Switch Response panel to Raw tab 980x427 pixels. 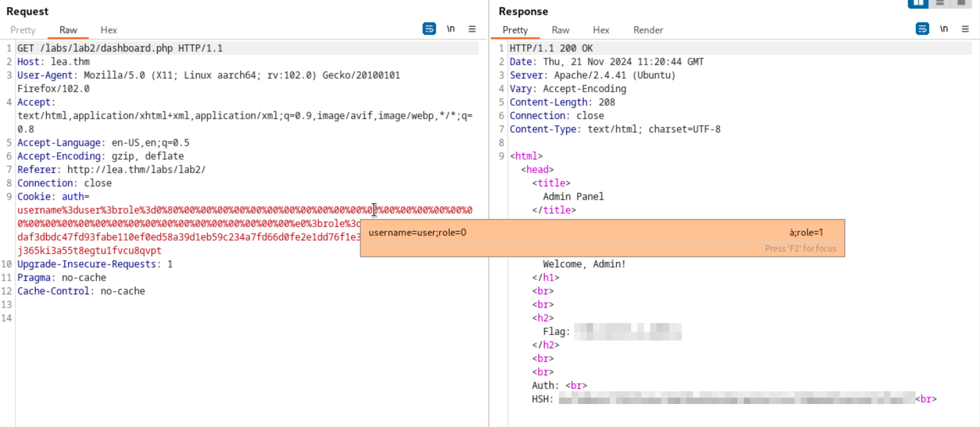[560, 30]
